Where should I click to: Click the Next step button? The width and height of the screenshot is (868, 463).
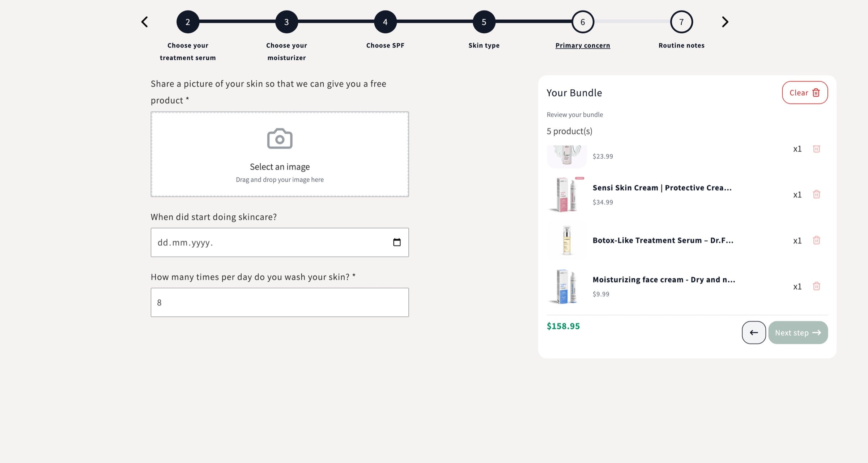(x=798, y=332)
